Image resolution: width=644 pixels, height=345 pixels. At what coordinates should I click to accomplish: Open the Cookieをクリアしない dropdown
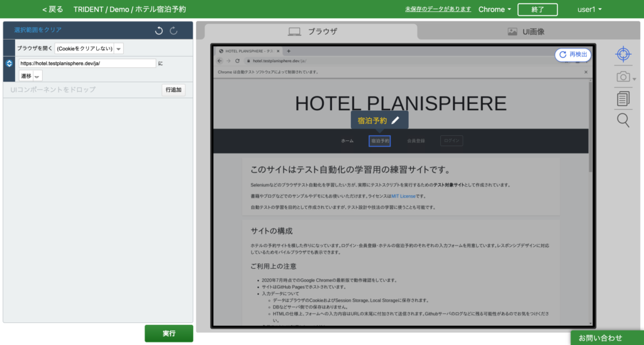[x=89, y=48]
